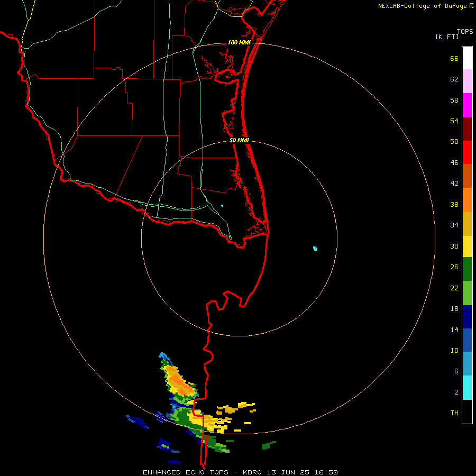The image size is (476, 476).
Task: Click the legend value 54
Action: click(454, 121)
